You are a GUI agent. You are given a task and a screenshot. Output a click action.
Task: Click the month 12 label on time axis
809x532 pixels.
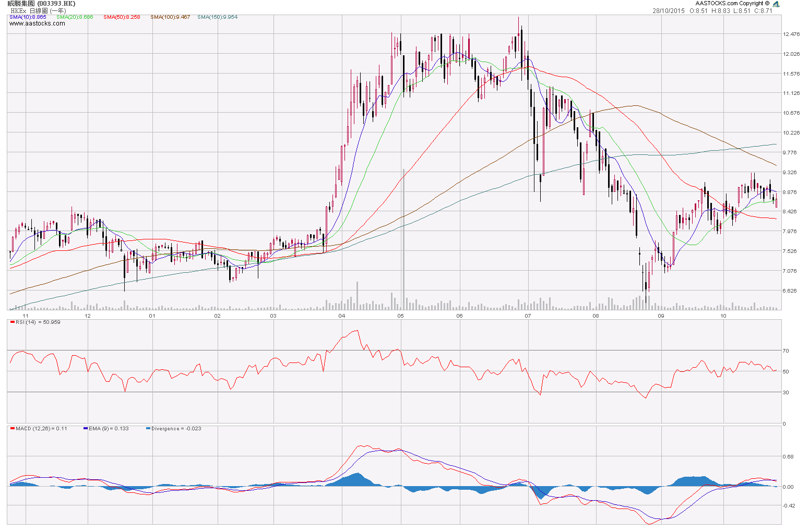88,316
